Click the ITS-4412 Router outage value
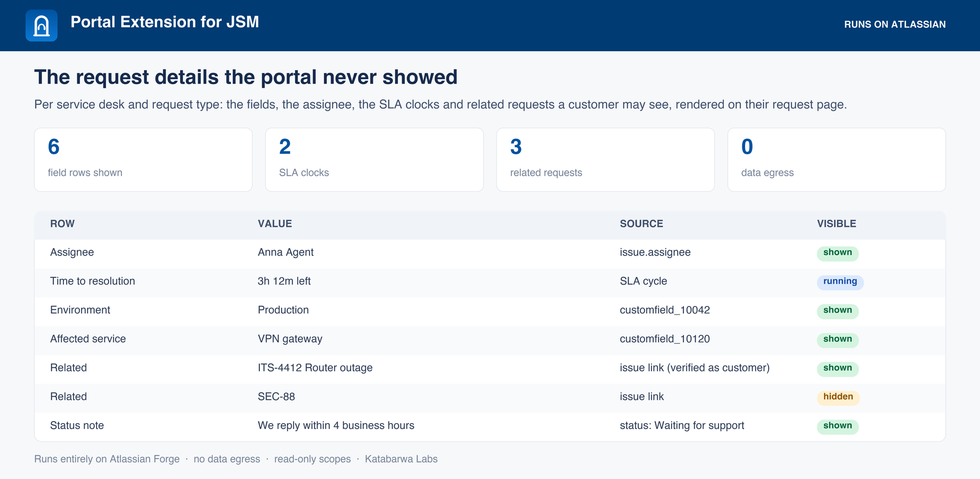 [315, 368]
